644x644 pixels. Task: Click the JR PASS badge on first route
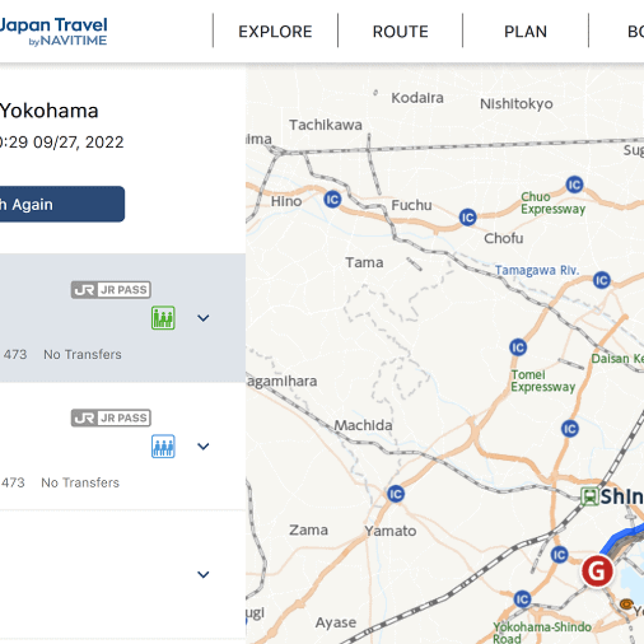tap(111, 290)
